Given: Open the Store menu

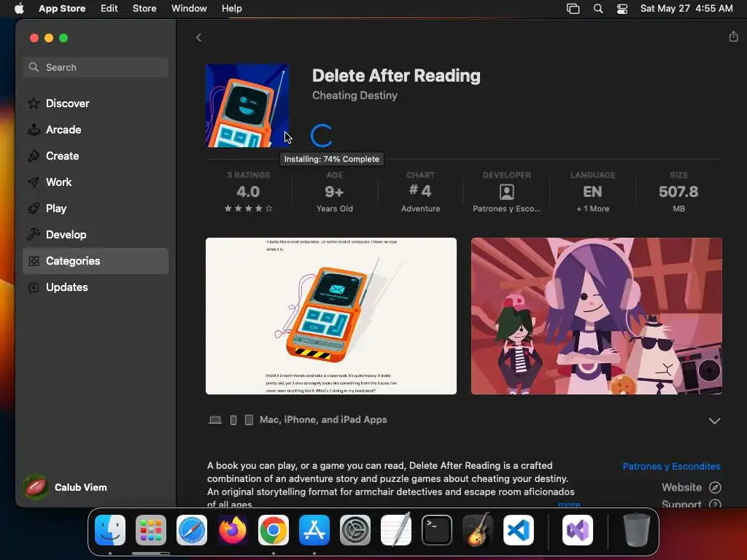Looking at the screenshot, I should (x=144, y=8).
